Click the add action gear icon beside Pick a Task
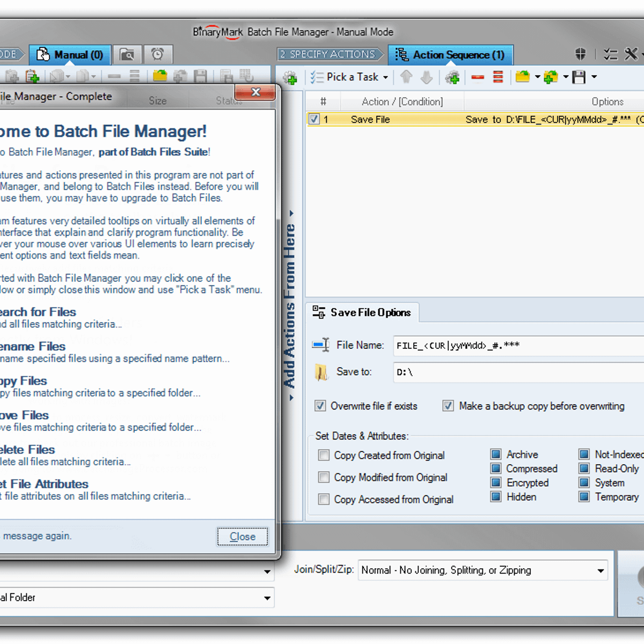 [x=290, y=78]
